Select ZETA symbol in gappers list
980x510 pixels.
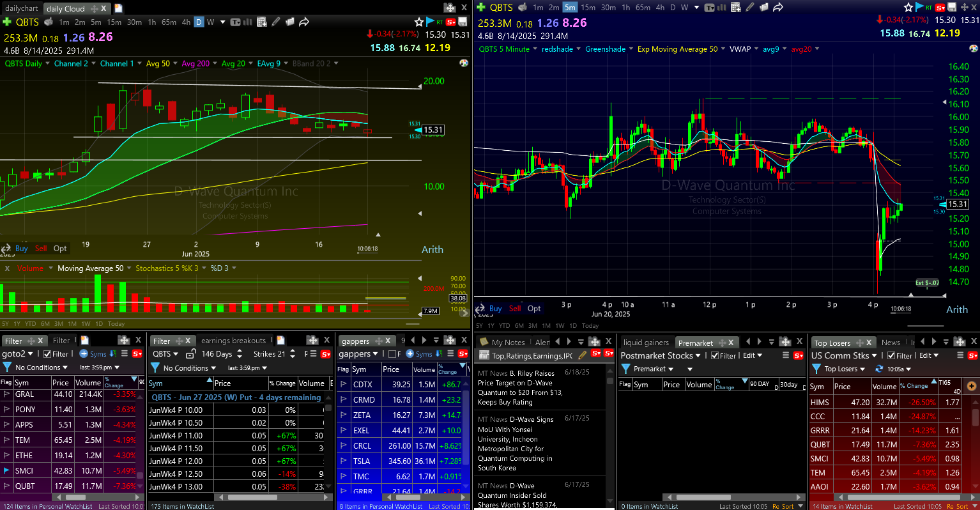[362, 415]
